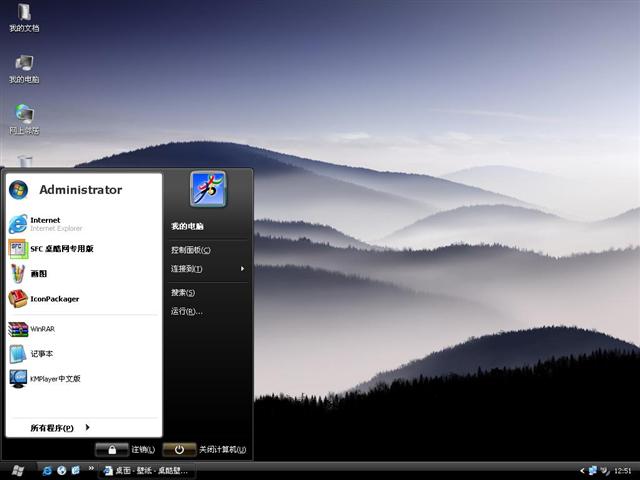Click third quick launch icon beside the chevron

tap(76, 471)
